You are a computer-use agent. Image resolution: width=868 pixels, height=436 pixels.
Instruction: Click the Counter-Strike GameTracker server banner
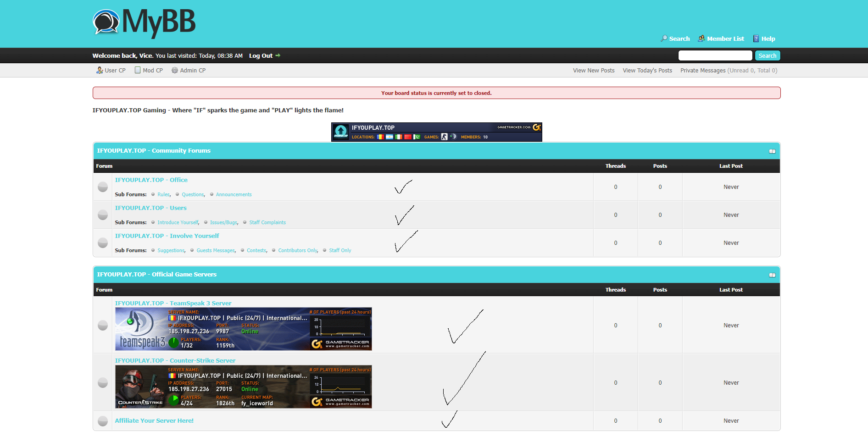[x=244, y=387]
